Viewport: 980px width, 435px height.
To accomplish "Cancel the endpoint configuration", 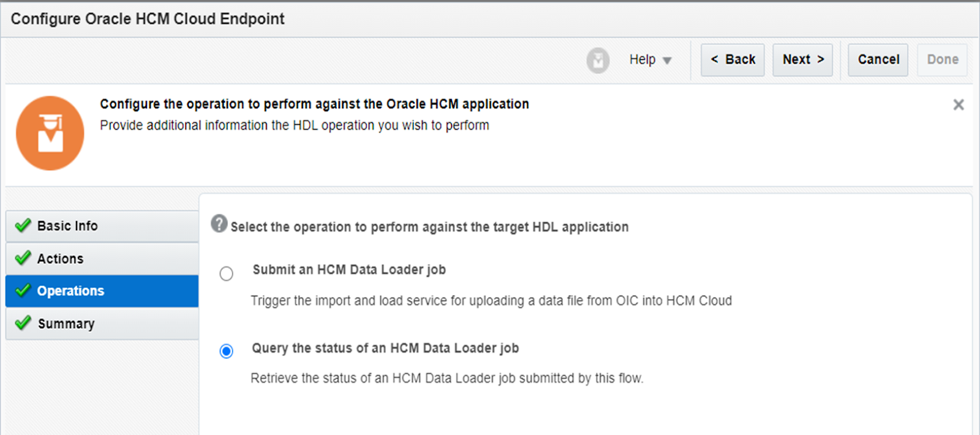I will click(x=878, y=60).
